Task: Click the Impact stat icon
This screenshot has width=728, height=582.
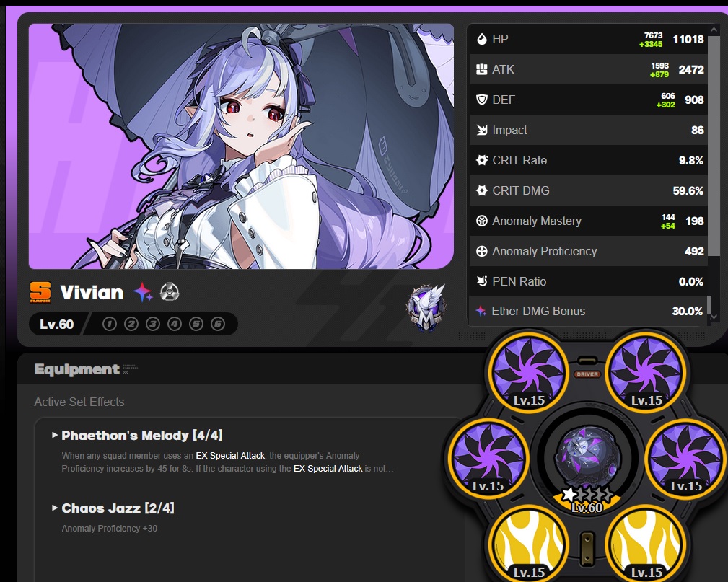Action: pyautogui.click(x=482, y=130)
